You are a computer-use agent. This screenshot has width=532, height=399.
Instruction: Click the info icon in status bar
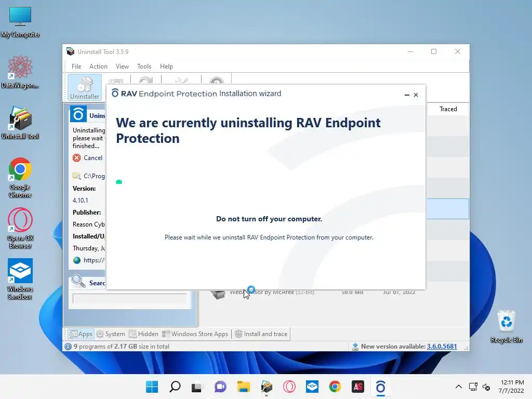68,347
